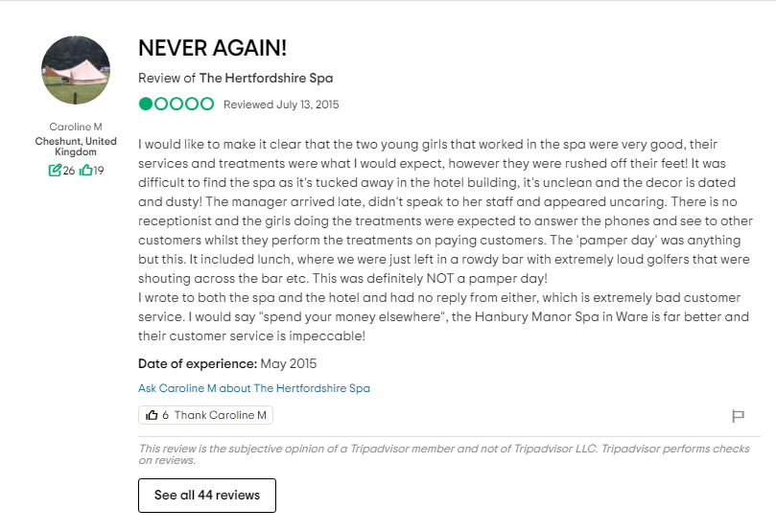Viewport: 776px width, 532px height.
Task: Click the filled green rating bubble
Action: 146,104
